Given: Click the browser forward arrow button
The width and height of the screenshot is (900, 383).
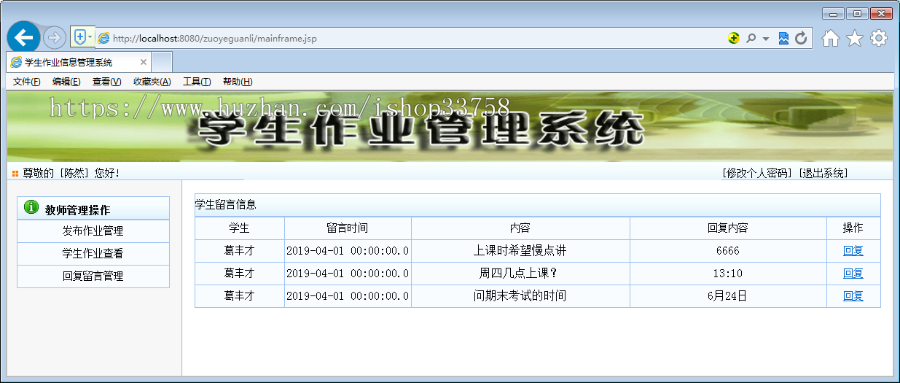Looking at the screenshot, I should (54, 38).
